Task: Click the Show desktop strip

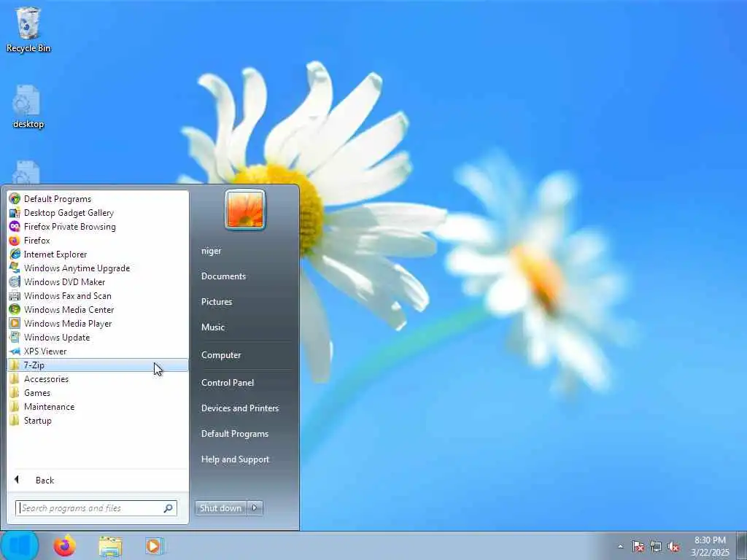Action: click(741, 545)
